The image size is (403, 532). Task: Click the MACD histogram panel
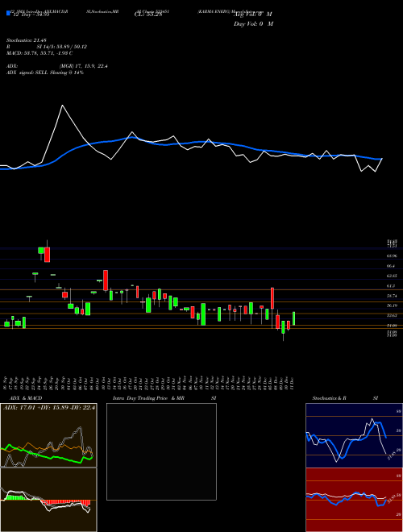[48, 500]
